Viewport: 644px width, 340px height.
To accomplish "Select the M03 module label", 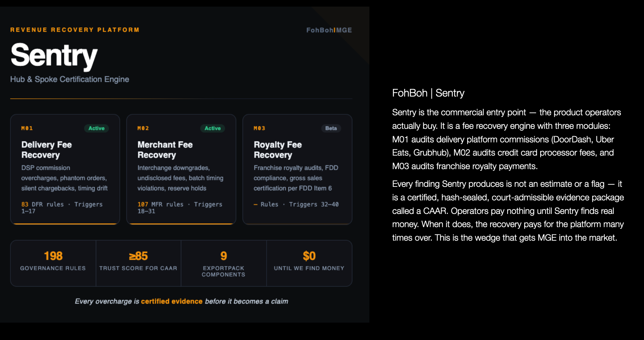I will coord(259,128).
